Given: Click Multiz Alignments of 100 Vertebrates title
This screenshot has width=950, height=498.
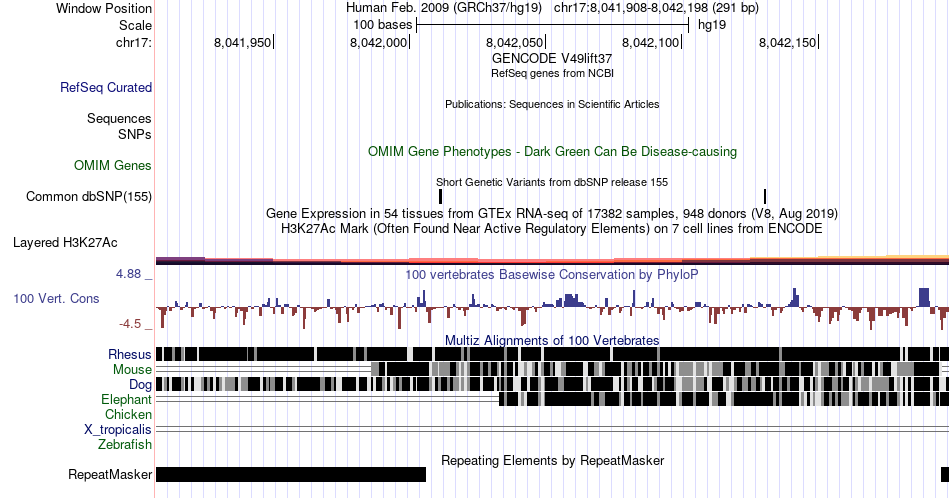Looking at the screenshot, I should 552,340.
